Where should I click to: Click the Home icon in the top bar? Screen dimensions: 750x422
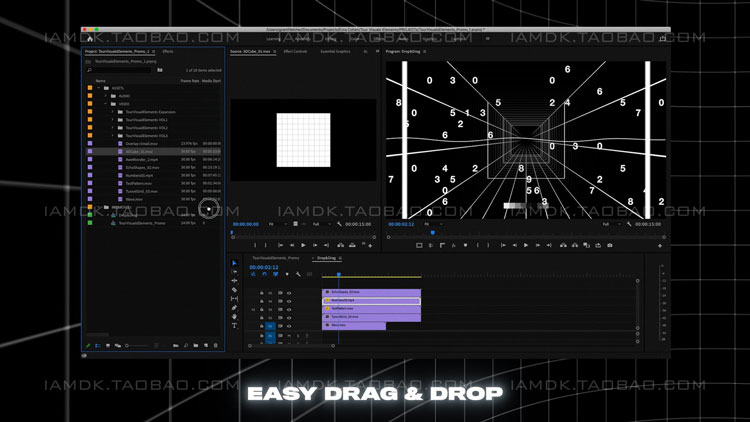click(x=90, y=39)
